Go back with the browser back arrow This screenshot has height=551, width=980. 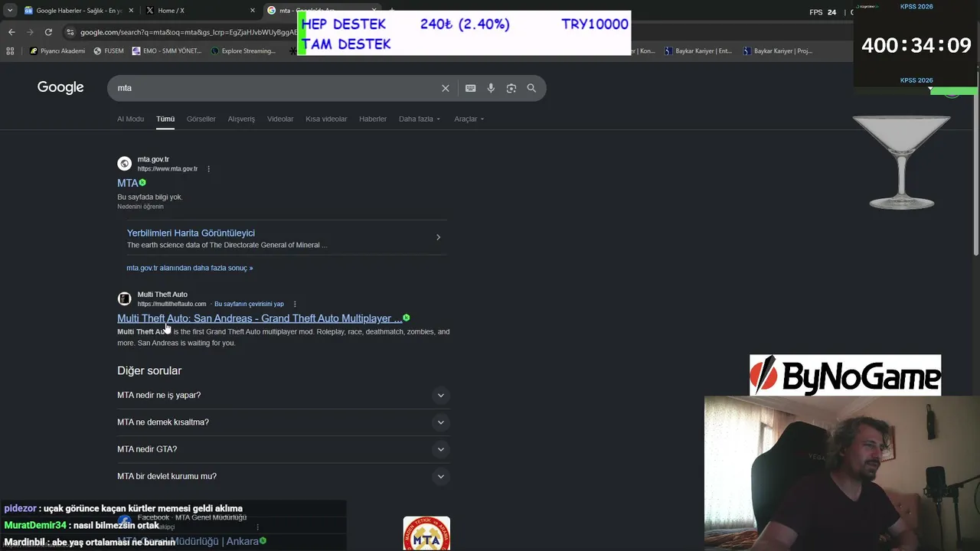pyautogui.click(x=11, y=32)
